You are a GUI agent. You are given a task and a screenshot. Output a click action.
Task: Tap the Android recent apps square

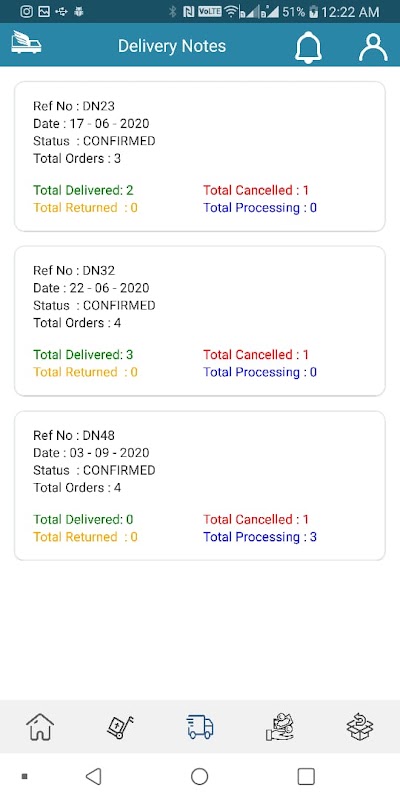coord(306,777)
